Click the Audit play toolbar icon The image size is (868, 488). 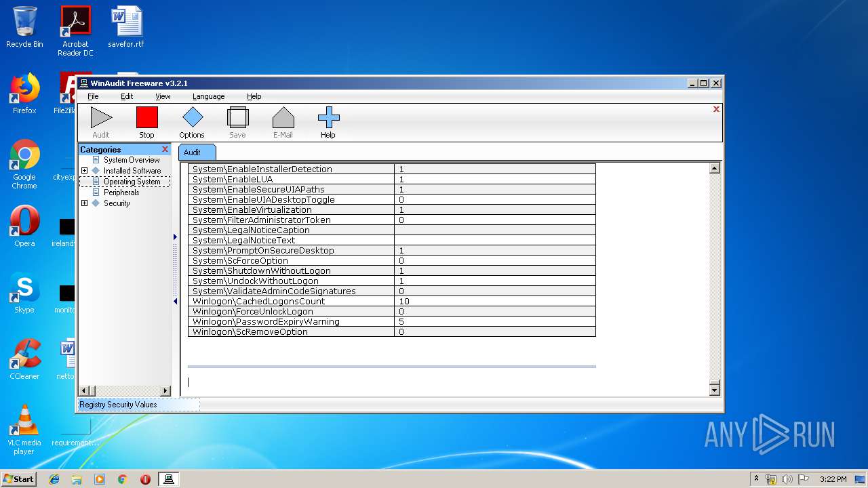point(101,118)
